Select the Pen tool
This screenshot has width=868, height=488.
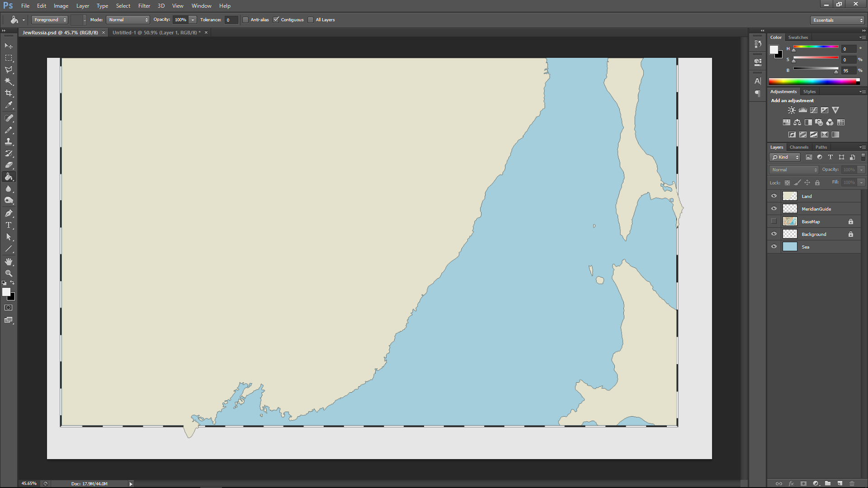tap(9, 213)
